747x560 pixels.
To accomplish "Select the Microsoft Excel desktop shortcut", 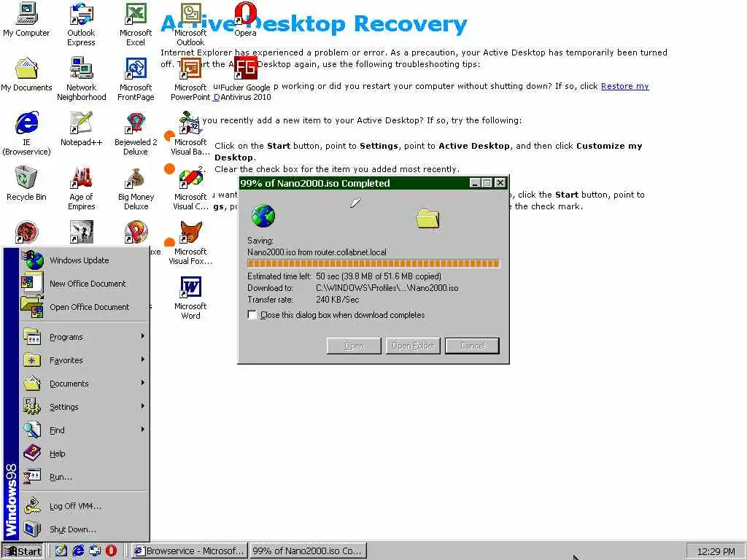I will point(136,24).
